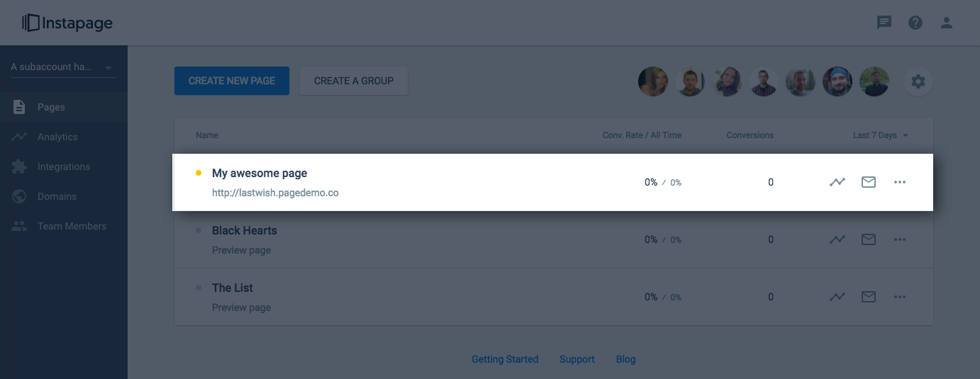This screenshot has width=980, height=379.
Task: Open the chat messages icon in header
Action: (x=884, y=23)
